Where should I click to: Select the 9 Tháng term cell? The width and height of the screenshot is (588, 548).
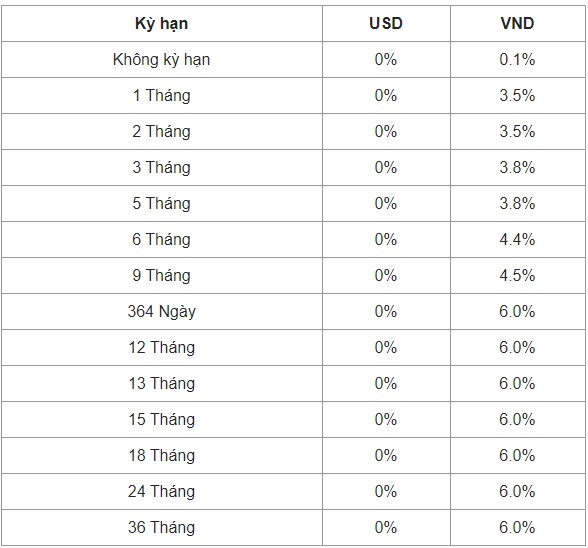[x=162, y=276]
